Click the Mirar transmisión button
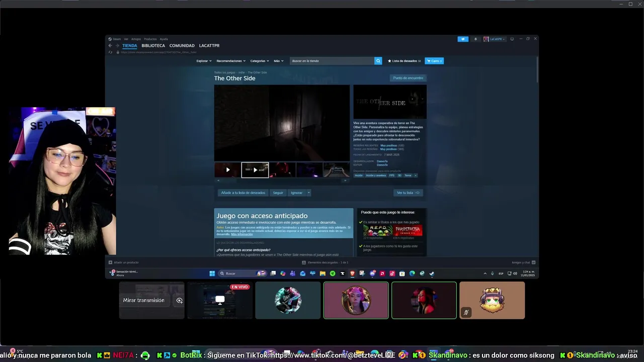Viewport: 644px width, 362px height. pos(144,300)
